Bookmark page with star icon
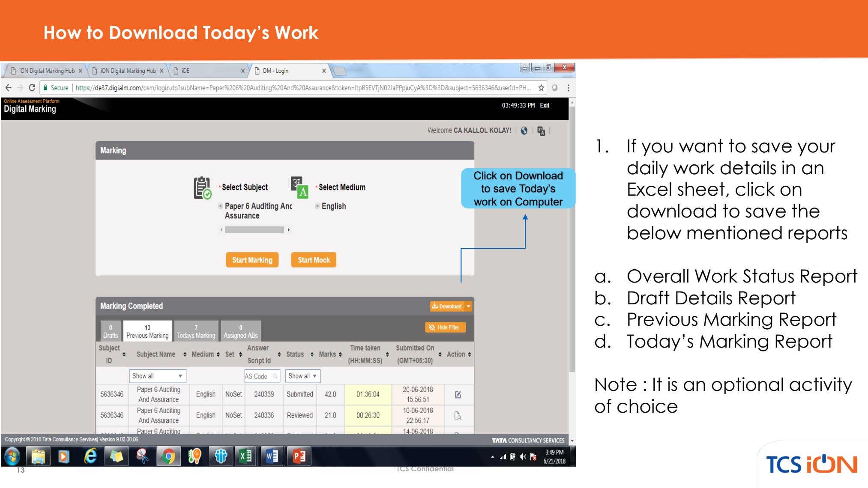This screenshot has height=488, width=868. click(541, 88)
